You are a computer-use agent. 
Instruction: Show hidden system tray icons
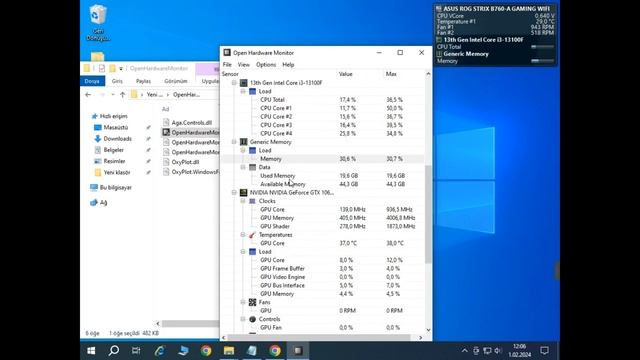(464, 351)
